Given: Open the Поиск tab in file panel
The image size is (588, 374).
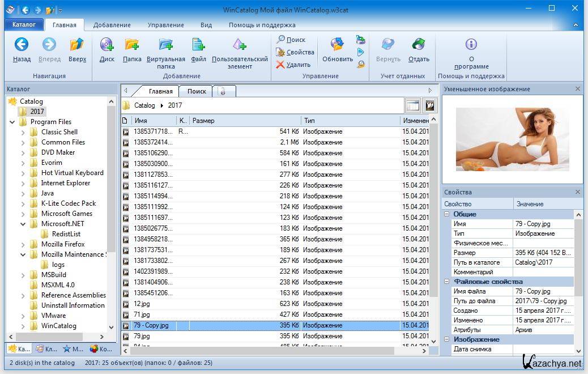Looking at the screenshot, I should click(197, 91).
